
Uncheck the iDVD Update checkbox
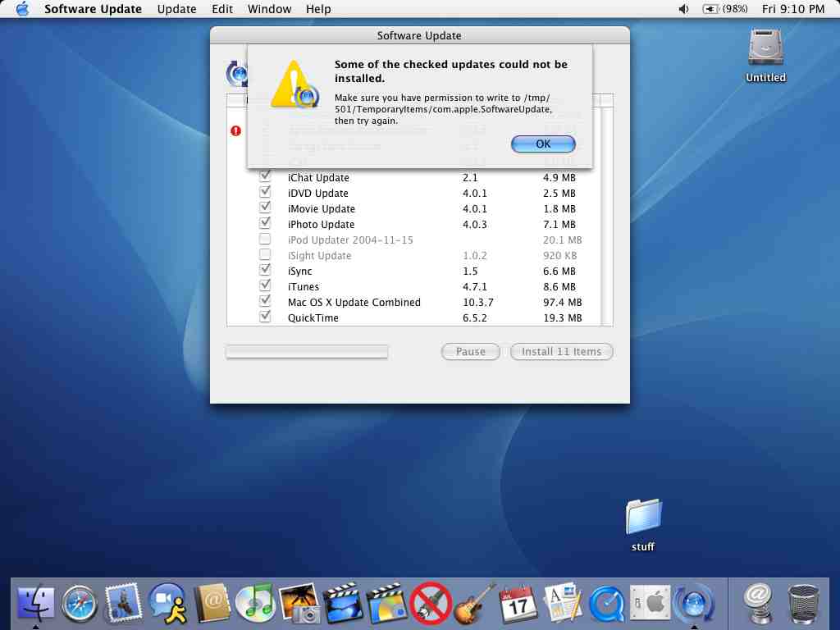pos(265,191)
